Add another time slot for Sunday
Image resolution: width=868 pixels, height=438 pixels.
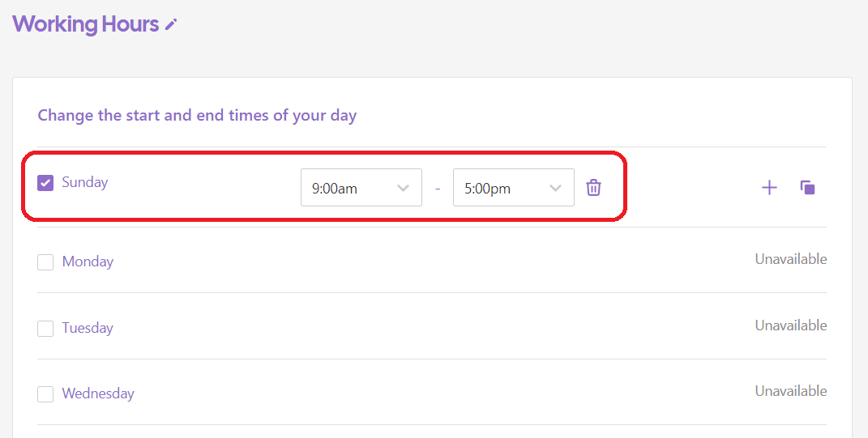click(769, 188)
